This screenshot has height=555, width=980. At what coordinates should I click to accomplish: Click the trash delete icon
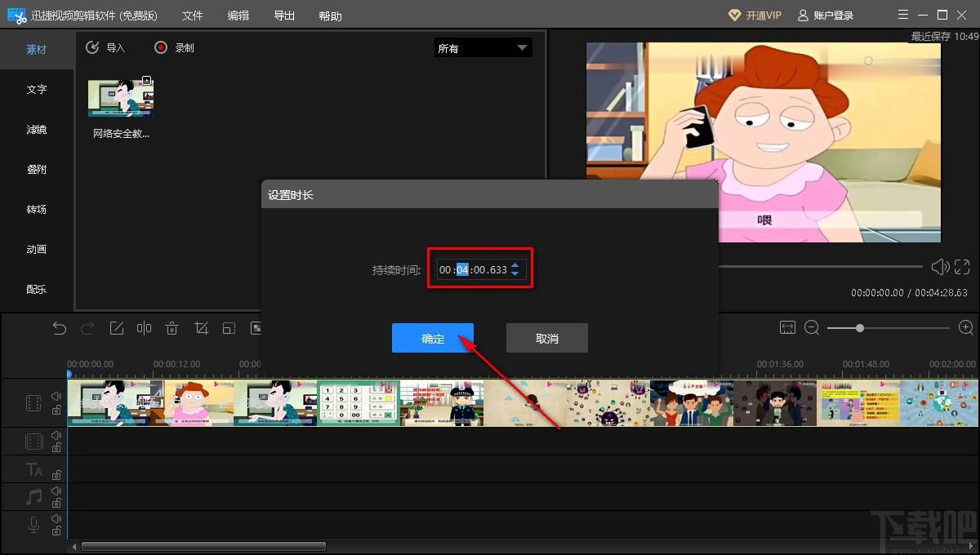tap(172, 328)
